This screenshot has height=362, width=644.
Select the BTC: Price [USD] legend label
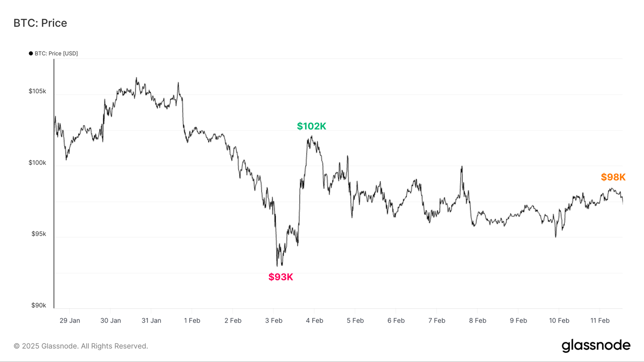[56, 53]
